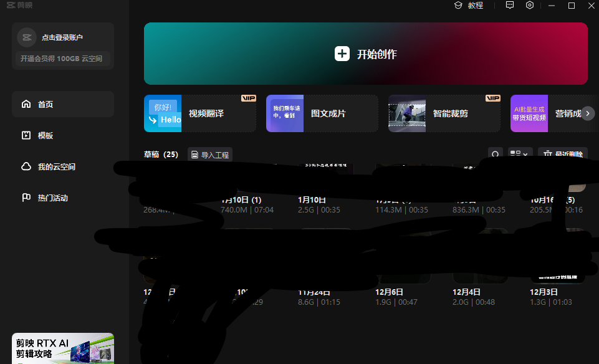Click the 导入工程 button
Image resolution: width=599 pixels, height=364 pixels.
click(210, 155)
